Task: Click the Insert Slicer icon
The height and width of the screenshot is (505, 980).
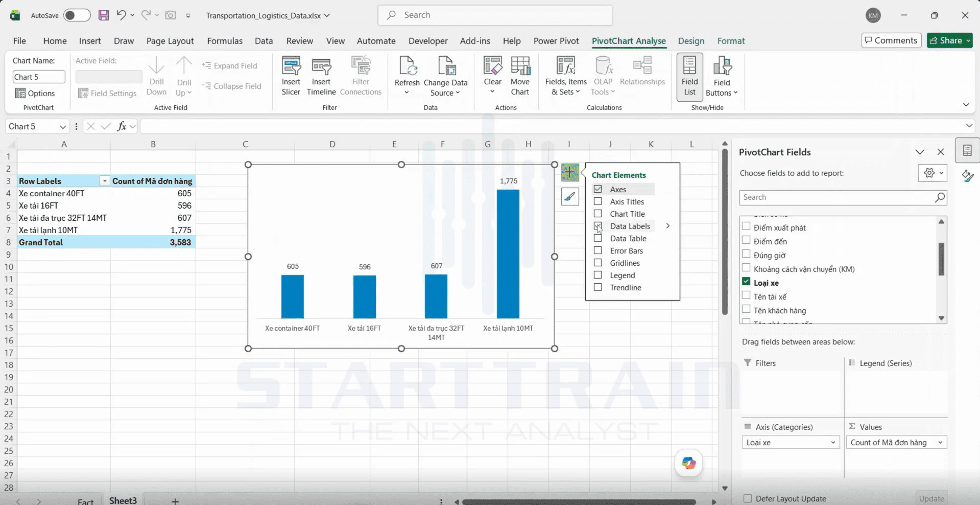Action: pos(291,76)
